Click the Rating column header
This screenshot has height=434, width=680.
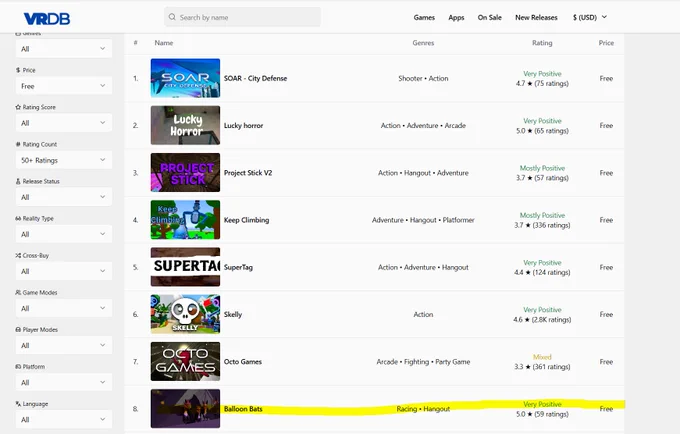tap(542, 43)
